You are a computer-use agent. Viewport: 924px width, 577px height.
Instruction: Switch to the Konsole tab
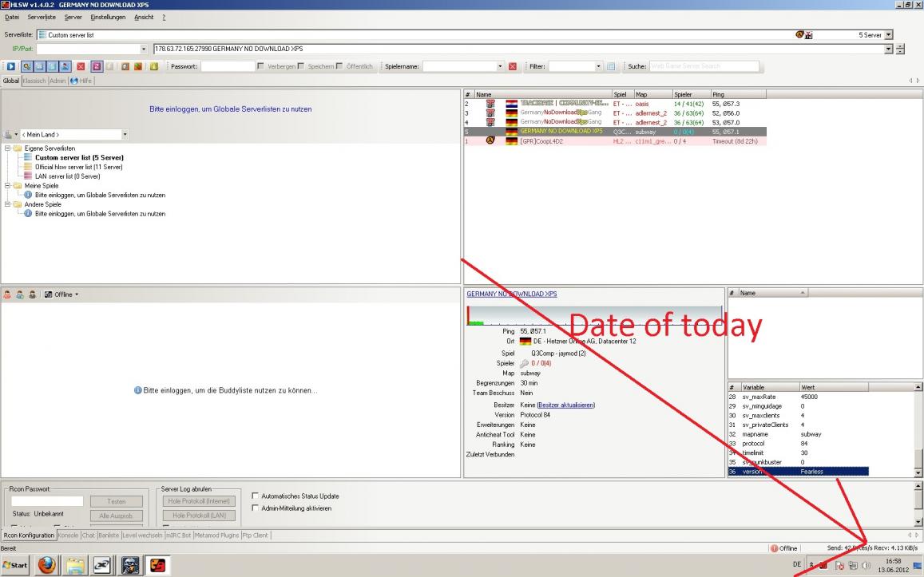pyautogui.click(x=69, y=535)
